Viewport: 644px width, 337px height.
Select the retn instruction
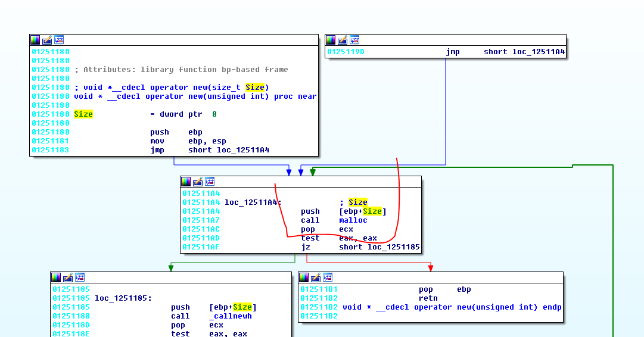[428, 298]
